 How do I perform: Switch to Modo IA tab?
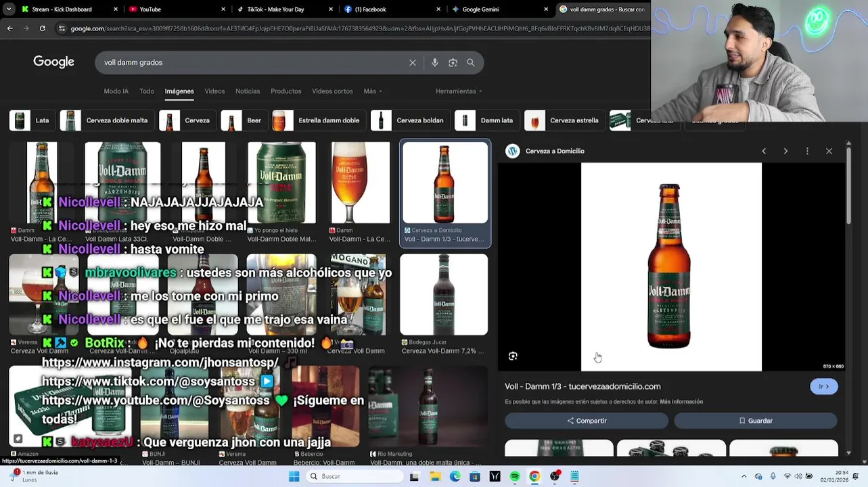click(116, 91)
